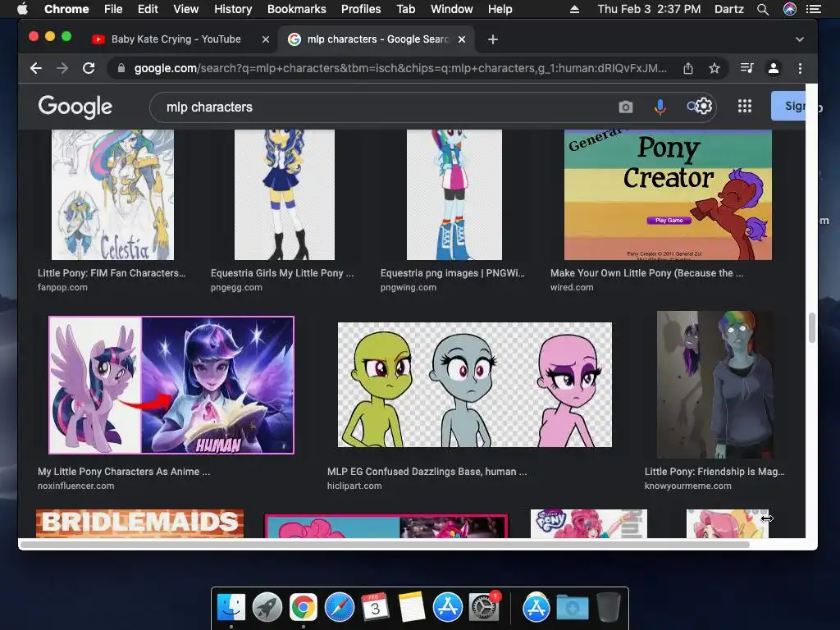Click the eject icon in menu bar
Screen dimensions: 840x630
574,9
